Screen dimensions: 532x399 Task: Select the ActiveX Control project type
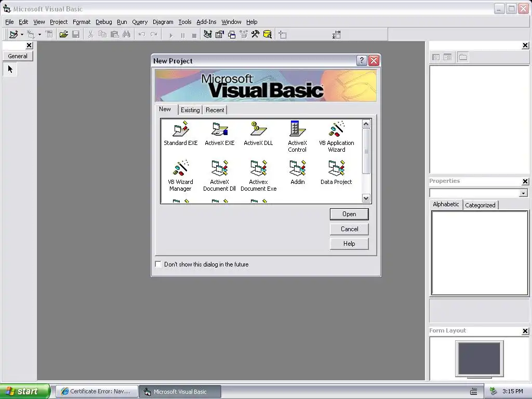click(297, 137)
